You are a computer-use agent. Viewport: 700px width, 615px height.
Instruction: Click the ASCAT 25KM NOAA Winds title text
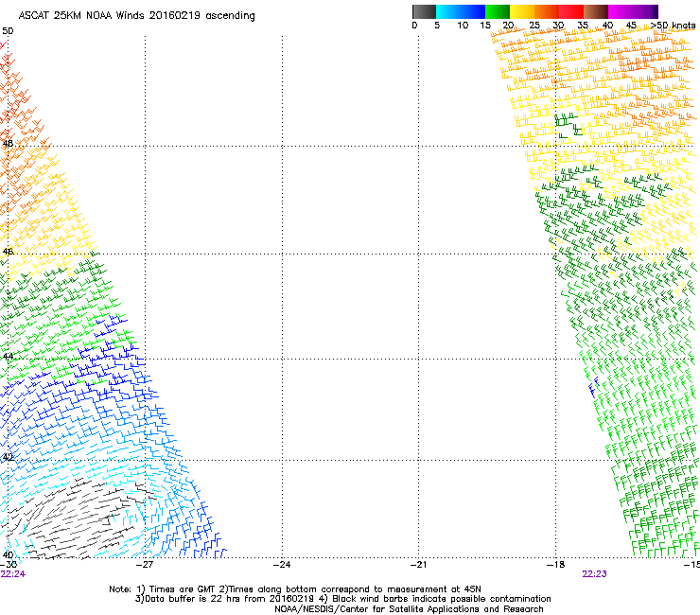(x=136, y=16)
